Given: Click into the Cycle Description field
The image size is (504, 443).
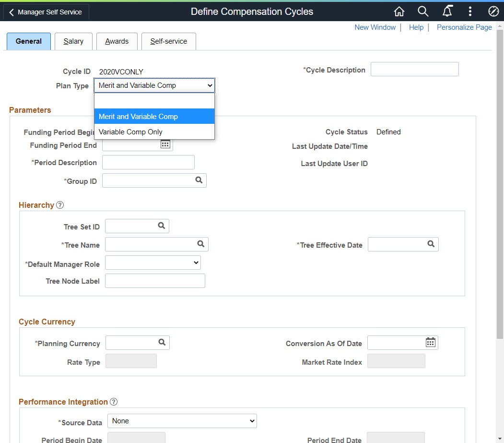Looking at the screenshot, I should click(414, 69).
